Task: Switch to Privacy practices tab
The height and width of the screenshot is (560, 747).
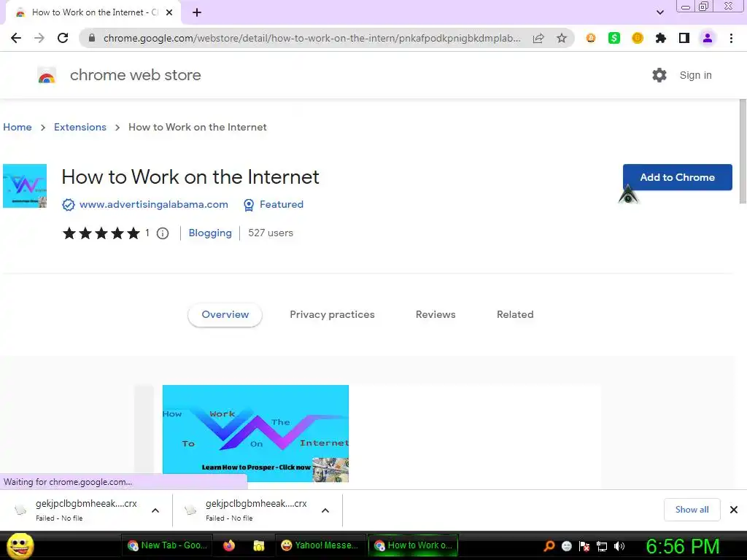Action: pyautogui.click(x=332, y=315)
